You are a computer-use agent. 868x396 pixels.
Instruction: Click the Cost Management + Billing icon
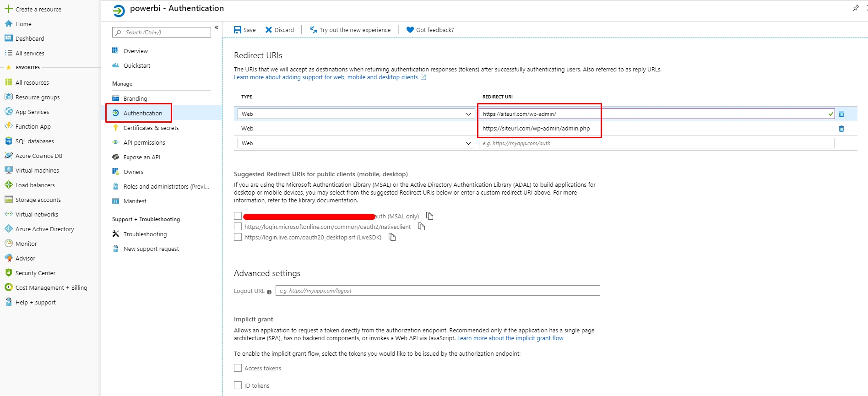tap(8, 287)
